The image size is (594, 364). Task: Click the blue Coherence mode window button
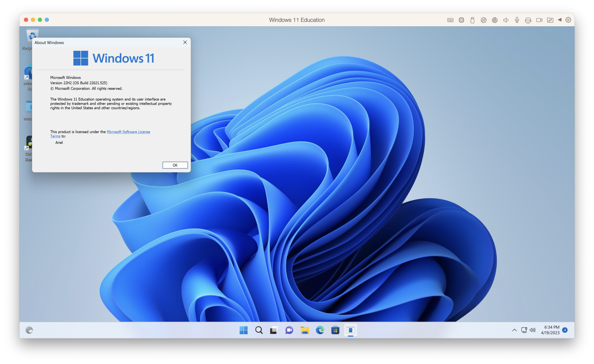coord(47,20)
